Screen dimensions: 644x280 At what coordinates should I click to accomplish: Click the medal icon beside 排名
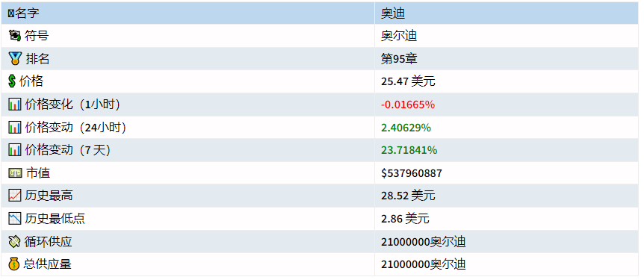pos(15,59)
